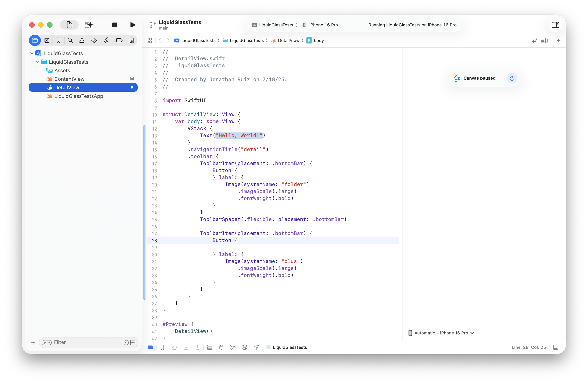Click the Canvas paused label
The width and height of the screenshot is (588, 383).
click(479, 78)
